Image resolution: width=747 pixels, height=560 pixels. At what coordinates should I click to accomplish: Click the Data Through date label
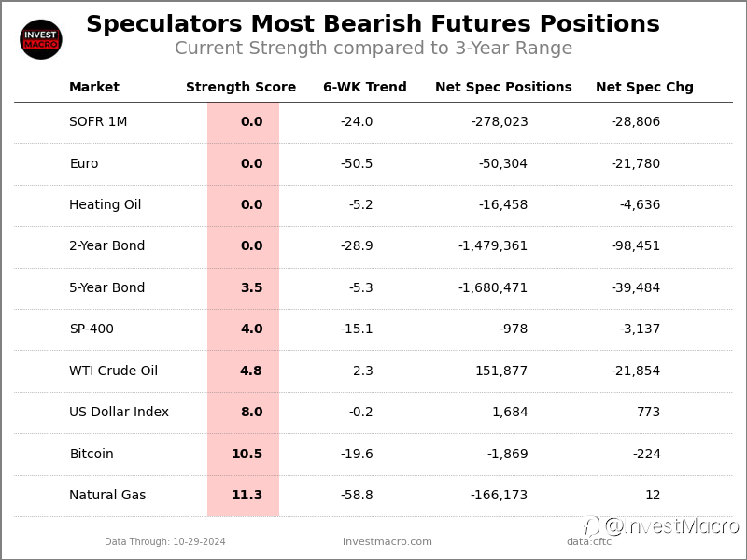[165, 542]
